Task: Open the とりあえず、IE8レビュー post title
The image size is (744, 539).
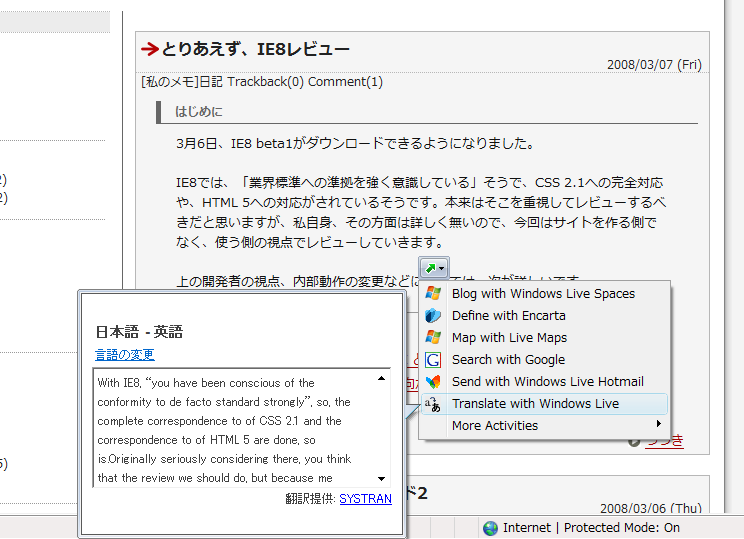Action: tap(255, 49)
